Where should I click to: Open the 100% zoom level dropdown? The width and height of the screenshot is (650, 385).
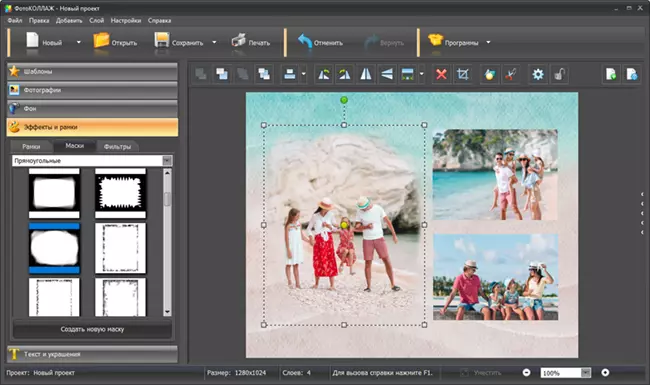point(585,373)
